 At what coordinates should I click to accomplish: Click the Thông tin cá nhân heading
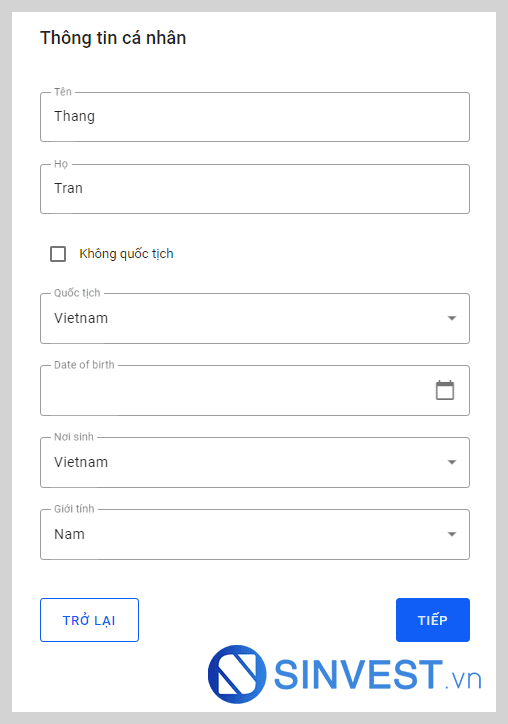tap(113, 38)
